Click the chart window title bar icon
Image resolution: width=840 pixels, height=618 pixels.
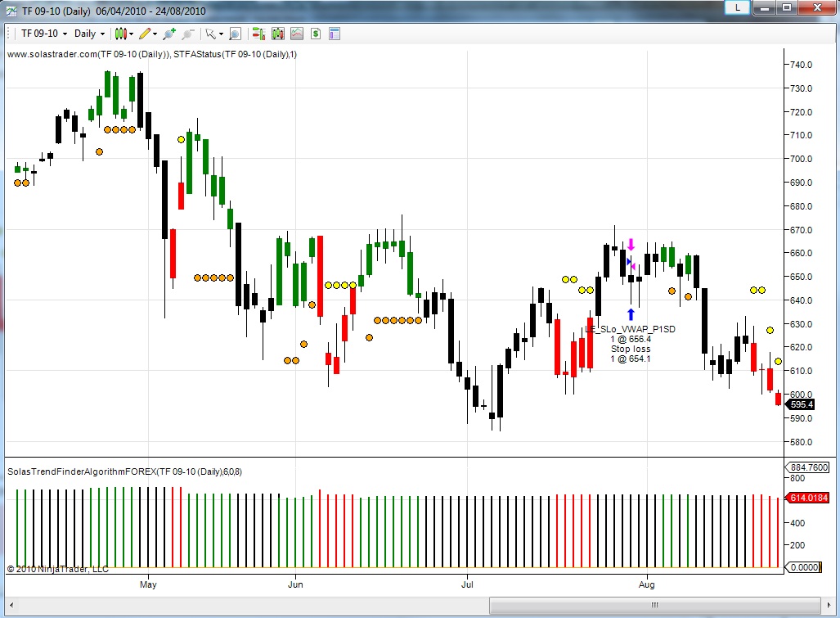(x=11, y=11)
